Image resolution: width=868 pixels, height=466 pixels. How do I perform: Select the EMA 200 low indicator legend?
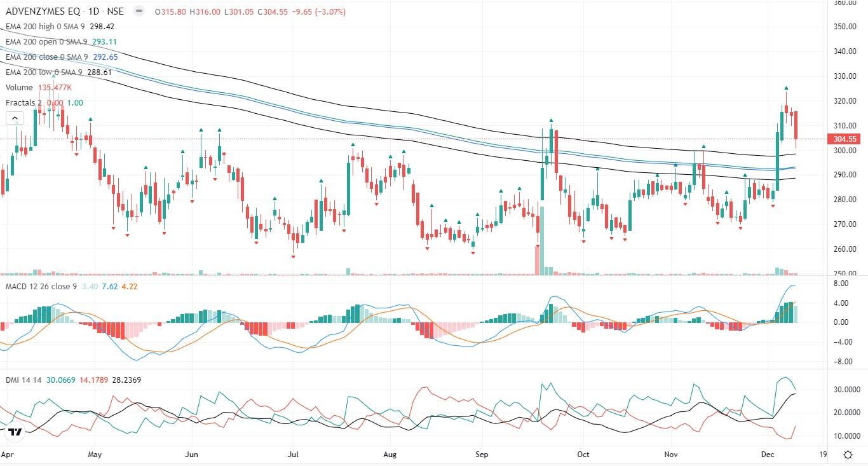click(x=45, y=72)
